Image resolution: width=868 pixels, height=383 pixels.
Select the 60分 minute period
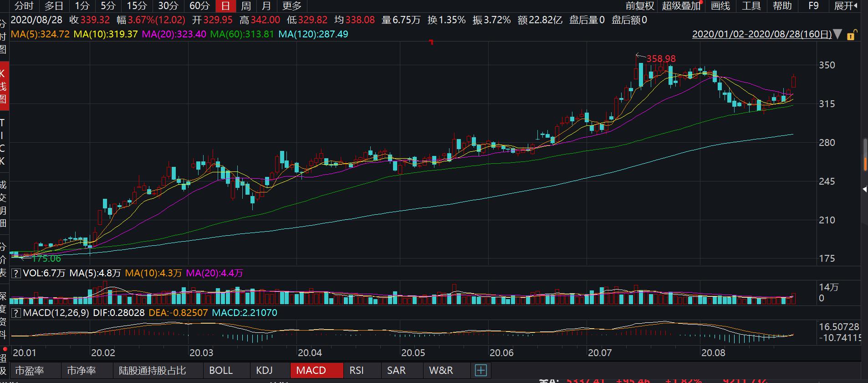pyautogui.click(x=199, y=6)
